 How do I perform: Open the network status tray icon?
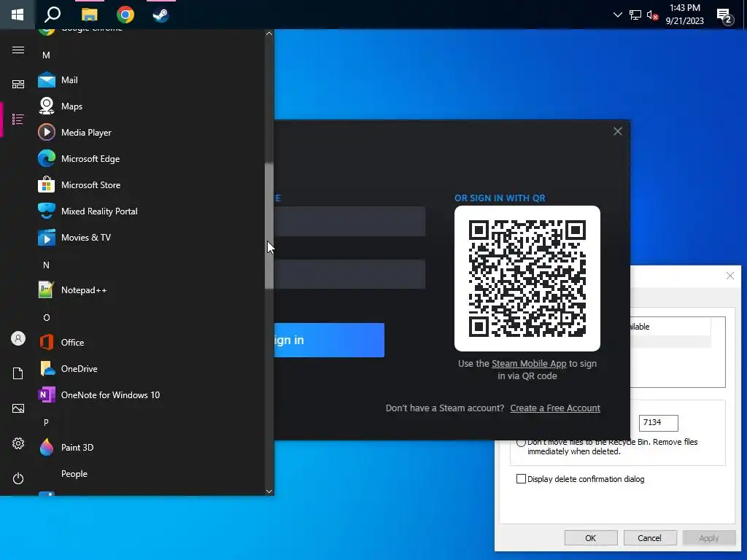coord(635,15)
